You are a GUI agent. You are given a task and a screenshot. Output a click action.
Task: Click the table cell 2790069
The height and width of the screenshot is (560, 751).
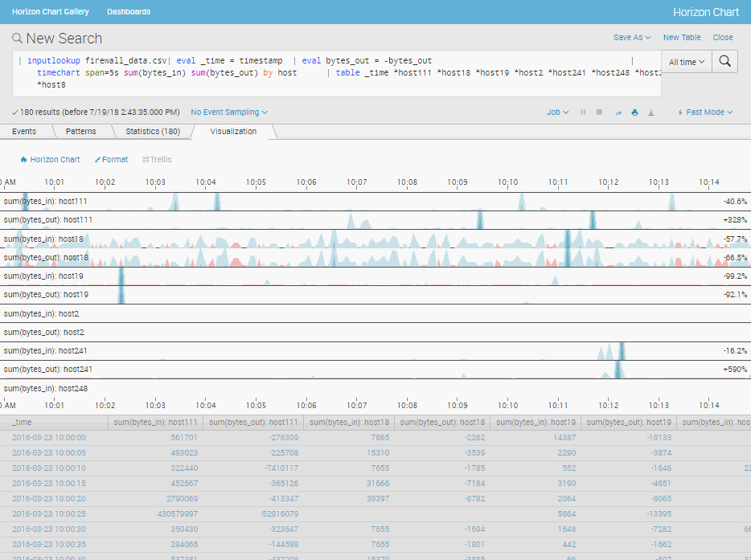tap(182, 499)
